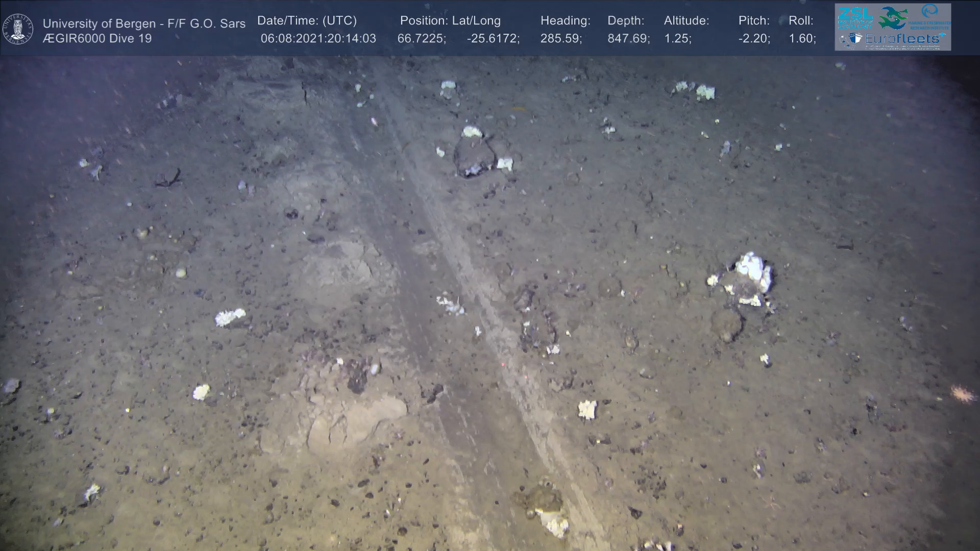Click the red laser dot on seabed
This screenshot has height=551, width=980.
[x=503, y=364]
